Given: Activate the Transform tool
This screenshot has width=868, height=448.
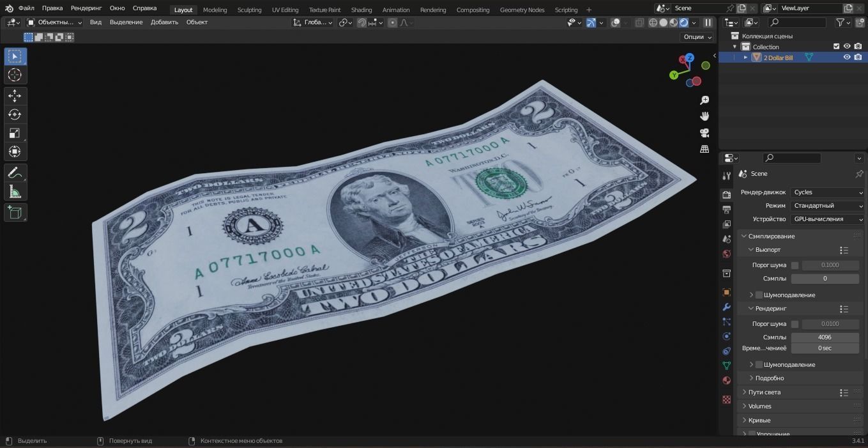Looking at the screenshot, I should tap(15, 151).
